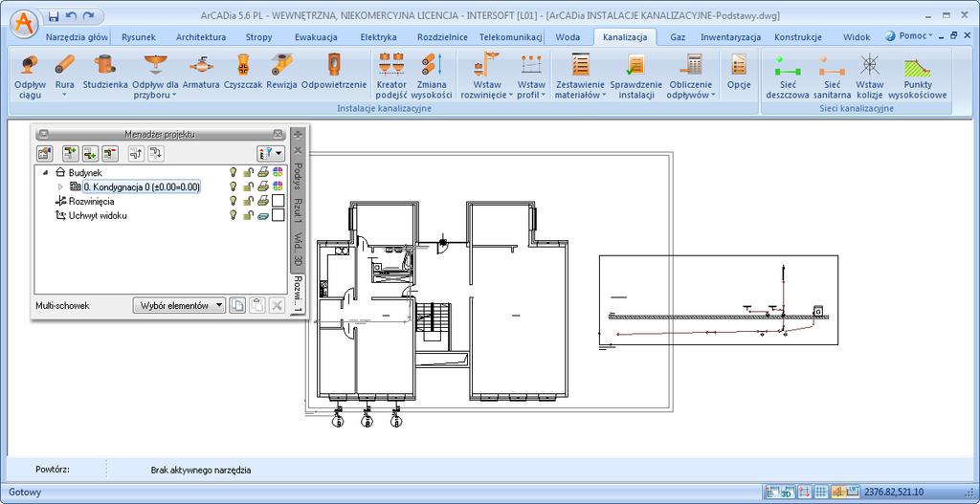Toggle LWT lineweight button in status bar
This screenshot has width=980, height=504.
click(853, 492)
